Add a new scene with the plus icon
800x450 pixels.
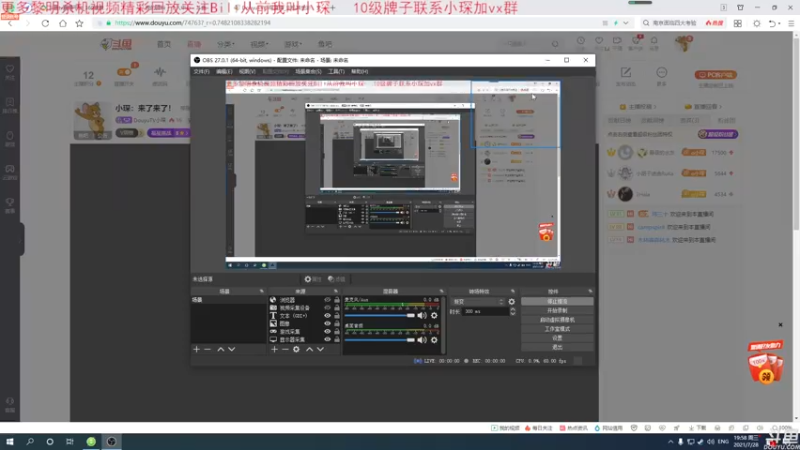196,349
